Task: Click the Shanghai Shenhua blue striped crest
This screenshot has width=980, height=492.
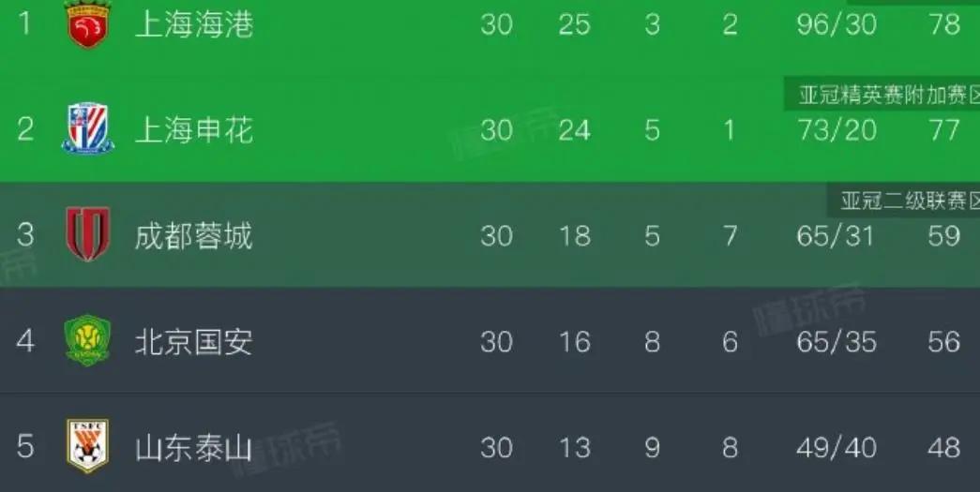Action: [x=87, y=128]
